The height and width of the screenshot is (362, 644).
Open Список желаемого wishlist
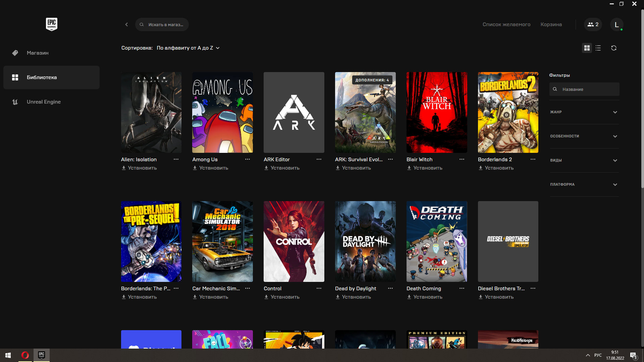point(506,24)
